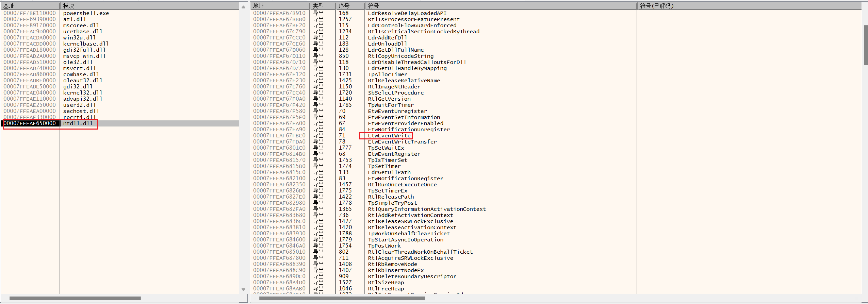Select the EtwEventWriteTransfer symbol

(402, 142)
